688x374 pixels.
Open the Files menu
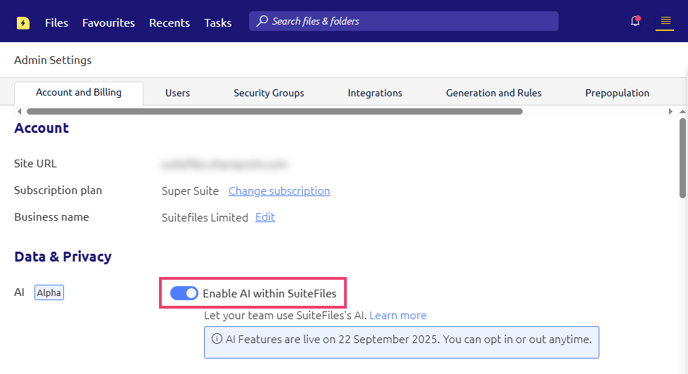click(57, 23)
